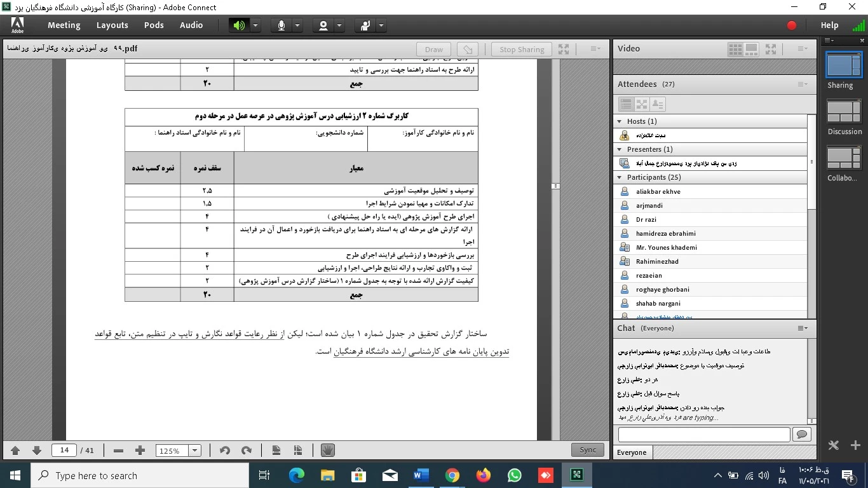Open the Layouts menu
The image size is (868, 488).
[x=112, y=25]
